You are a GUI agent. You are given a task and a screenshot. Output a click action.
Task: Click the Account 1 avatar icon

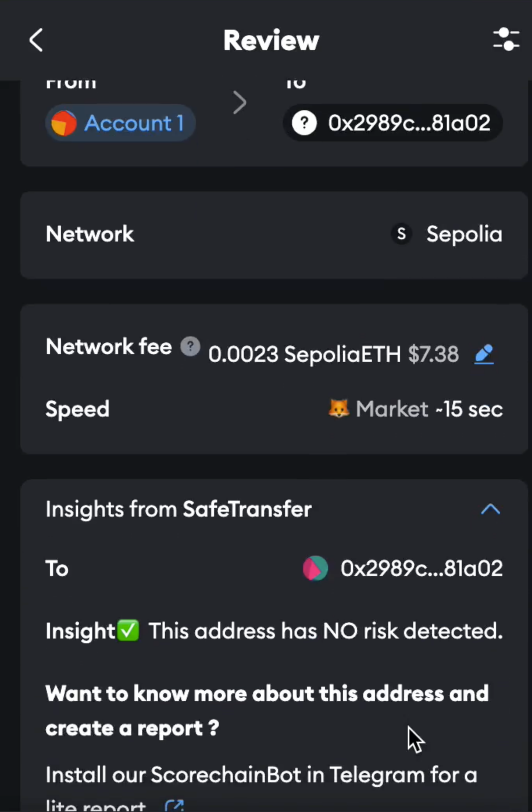coord(64,123)
